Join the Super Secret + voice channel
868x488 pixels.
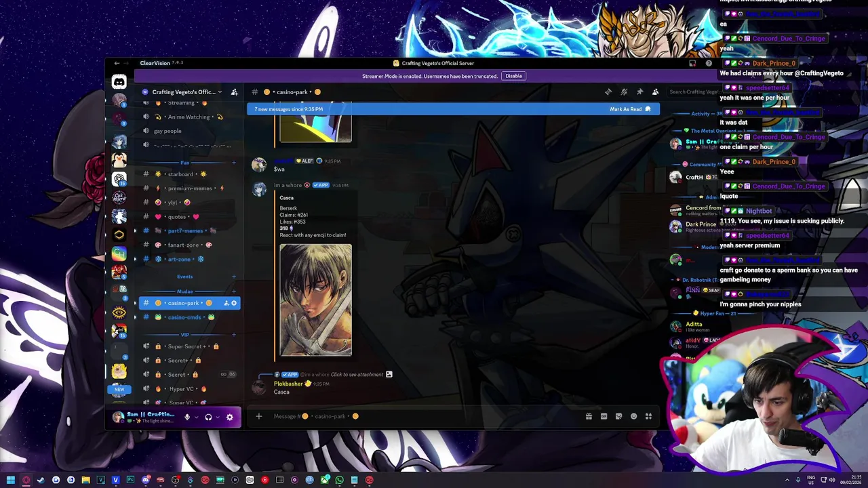189,346
